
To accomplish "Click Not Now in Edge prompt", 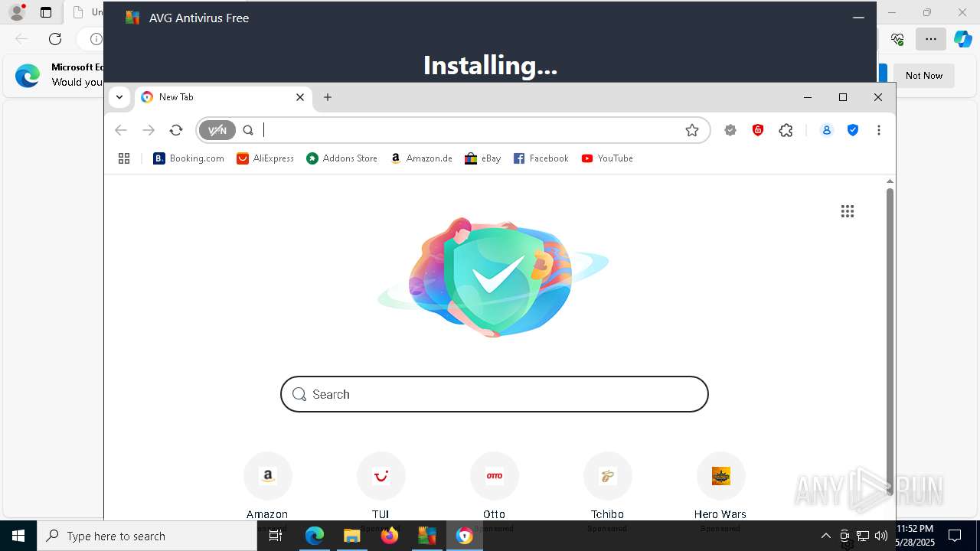I will click(924, 76).
